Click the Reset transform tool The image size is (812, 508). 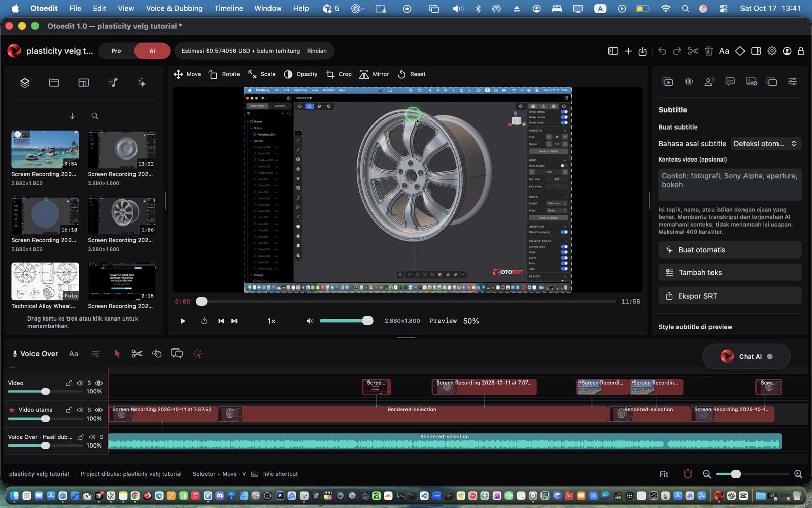[412, 74]
